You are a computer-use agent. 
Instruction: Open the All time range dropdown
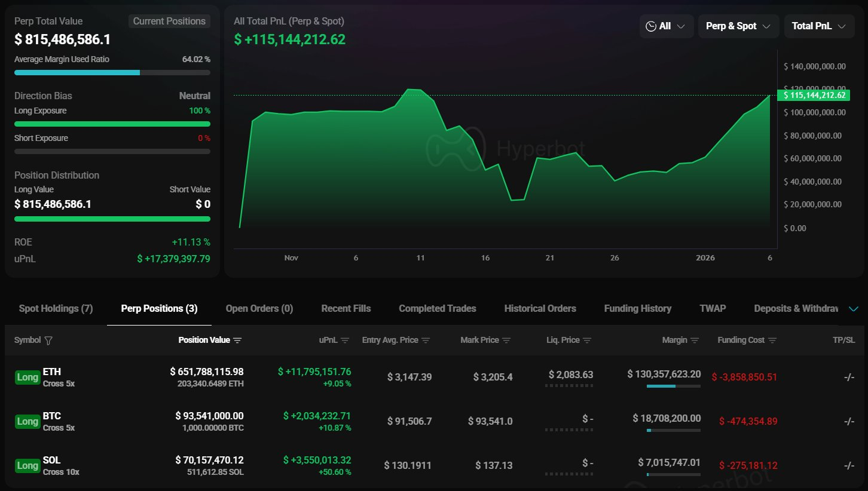coord(666,26)
